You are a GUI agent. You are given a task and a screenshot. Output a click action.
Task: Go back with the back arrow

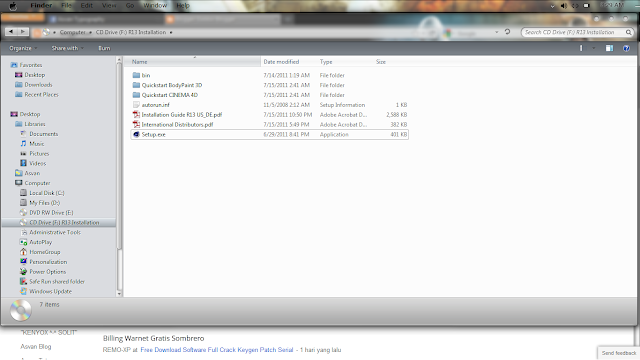(11, 31)
